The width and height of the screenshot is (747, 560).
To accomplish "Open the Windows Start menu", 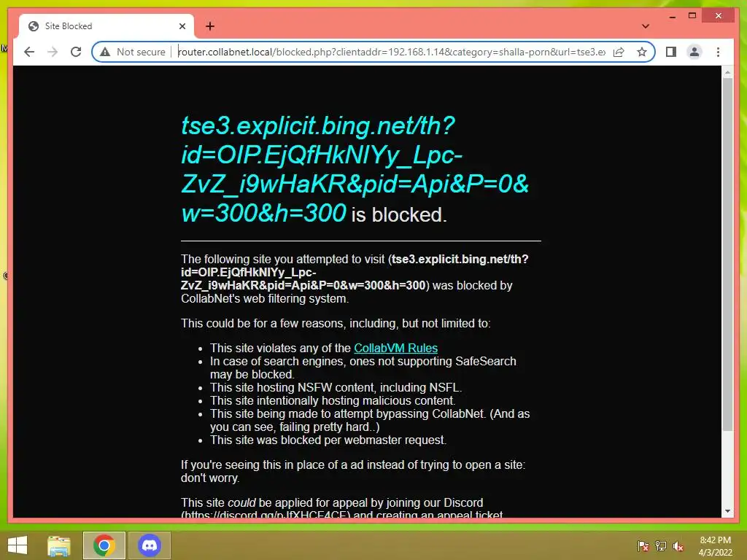I will [x=18, y=545].
